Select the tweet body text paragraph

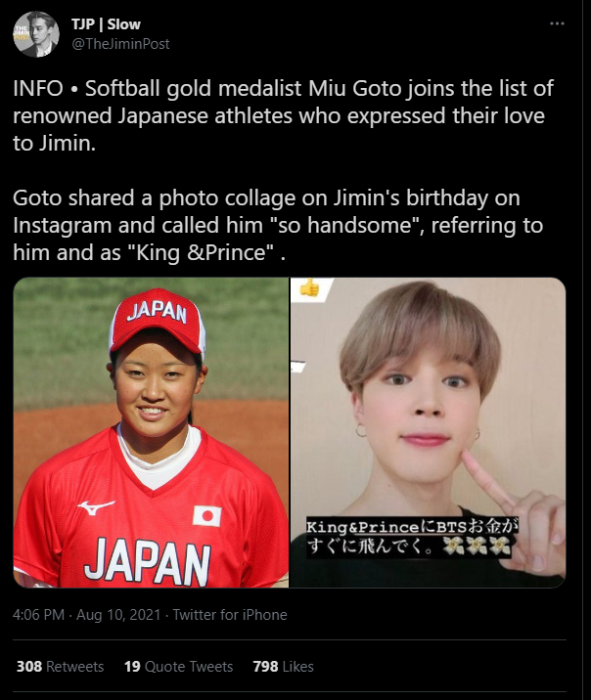[283, 170]
